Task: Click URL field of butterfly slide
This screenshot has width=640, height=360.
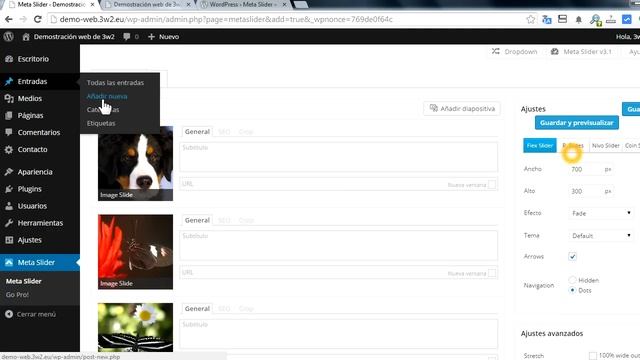Action: [x=338, y=273]
